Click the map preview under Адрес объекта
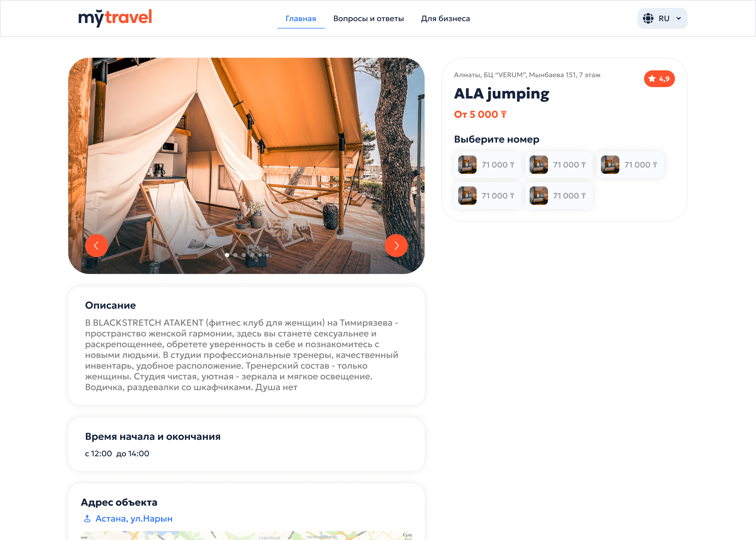Viewport: 756px width, 540px height. (246, 535)
